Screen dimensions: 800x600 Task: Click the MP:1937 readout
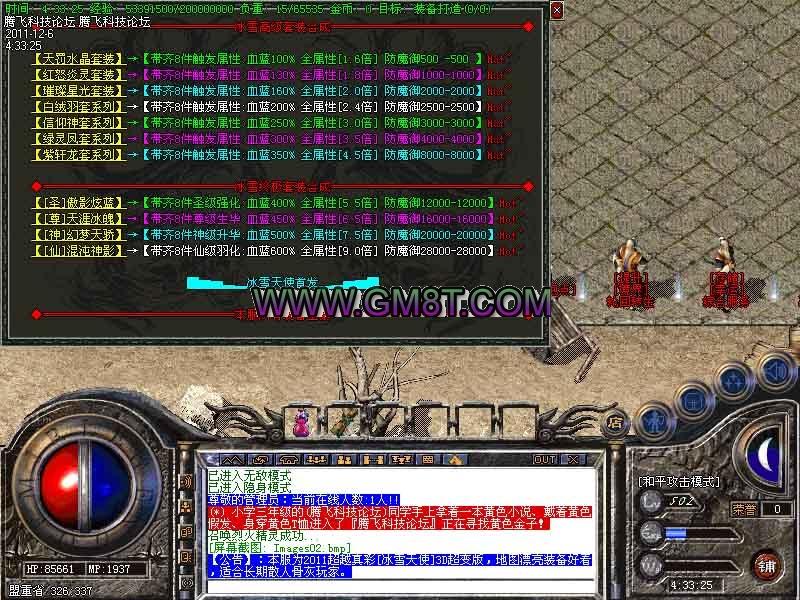(x=109, y=568)
